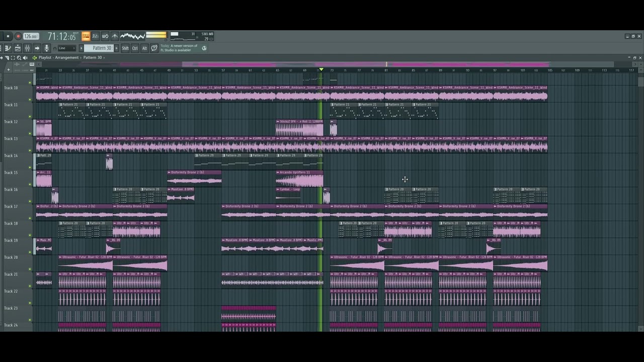Image resolution: width=644 pixels, height=362 pixels.
Task: Mute Track 12 using its green LED
Action: click(30, 133)
